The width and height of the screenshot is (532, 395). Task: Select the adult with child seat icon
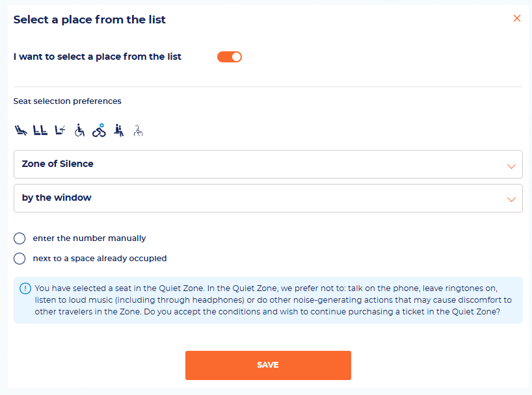pos(119,131)
